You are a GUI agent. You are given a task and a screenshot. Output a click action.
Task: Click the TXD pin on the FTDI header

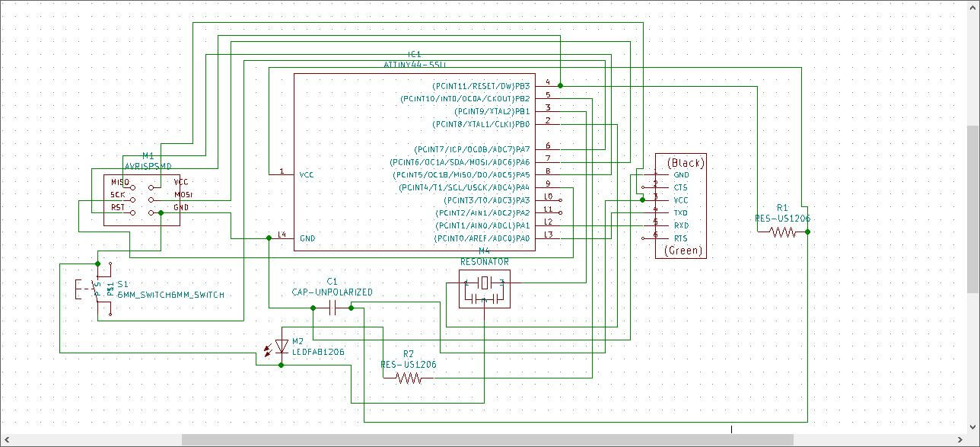click(680, 212)
